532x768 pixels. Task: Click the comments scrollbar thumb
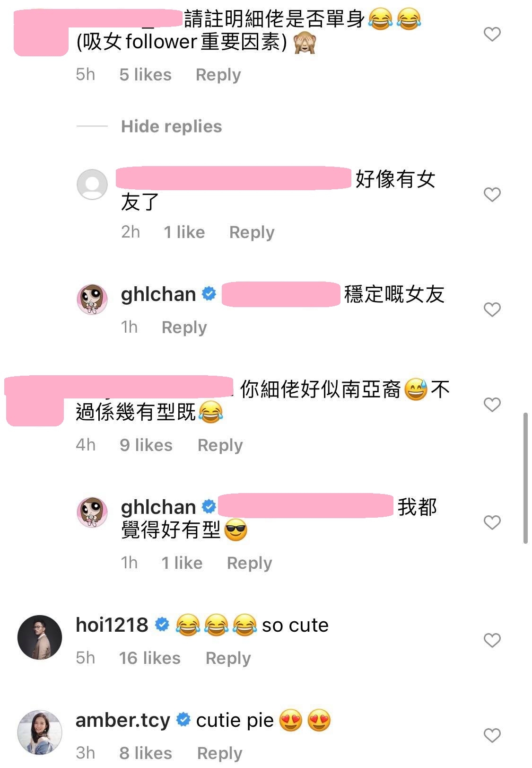(525, 478)
